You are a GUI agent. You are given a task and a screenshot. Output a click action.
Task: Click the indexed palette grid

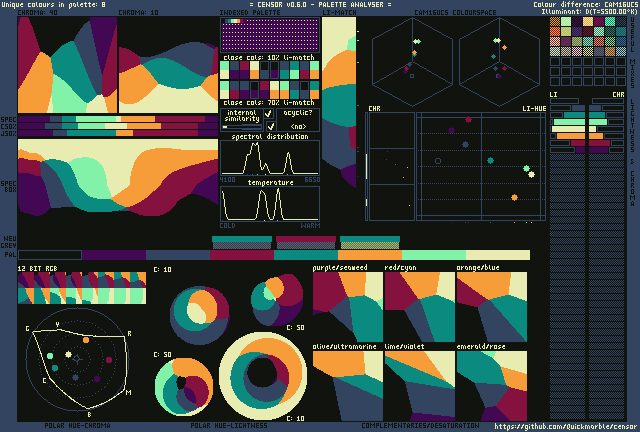tap(269, 36)
